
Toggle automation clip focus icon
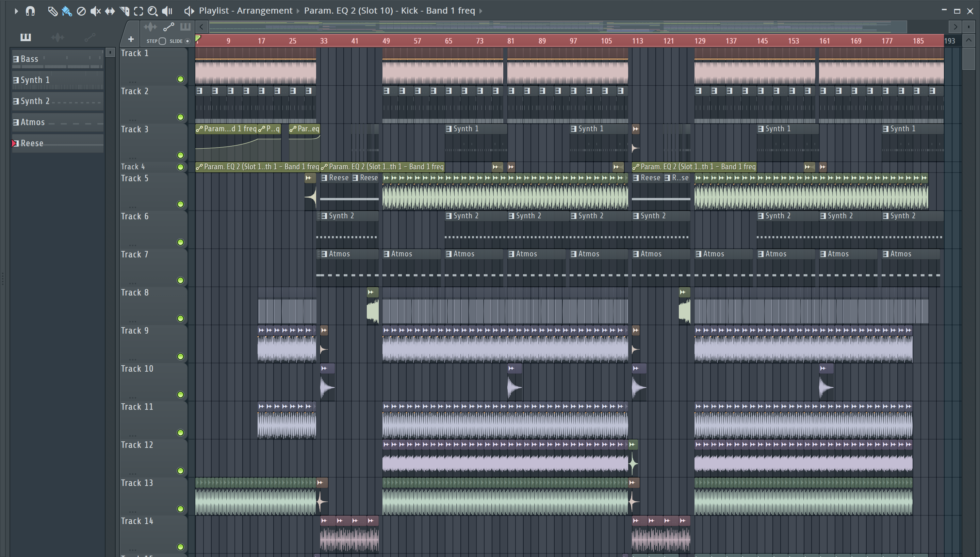(x=168, y=27)
